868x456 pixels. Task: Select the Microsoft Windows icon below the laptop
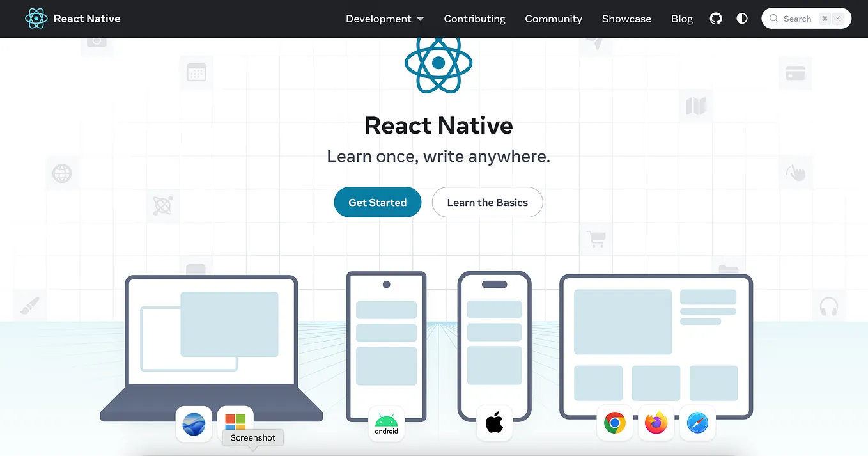pos(235,421)
